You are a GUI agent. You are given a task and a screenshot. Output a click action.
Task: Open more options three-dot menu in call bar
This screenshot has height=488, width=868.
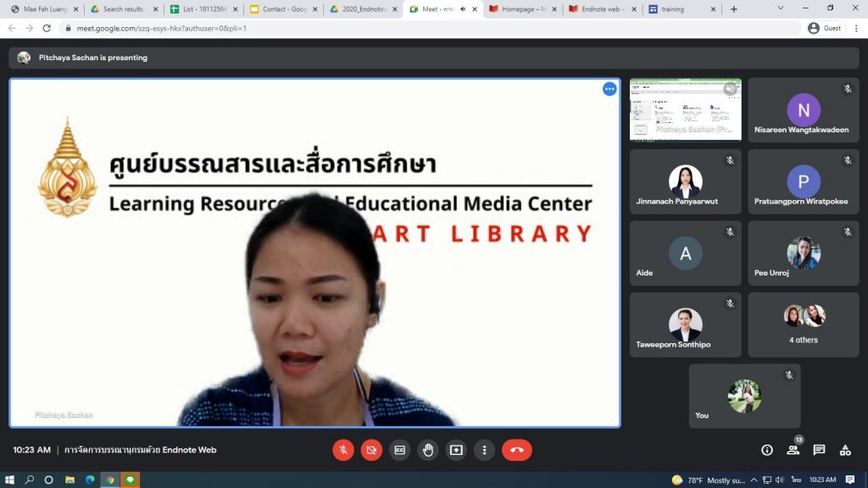pos(484,450)
